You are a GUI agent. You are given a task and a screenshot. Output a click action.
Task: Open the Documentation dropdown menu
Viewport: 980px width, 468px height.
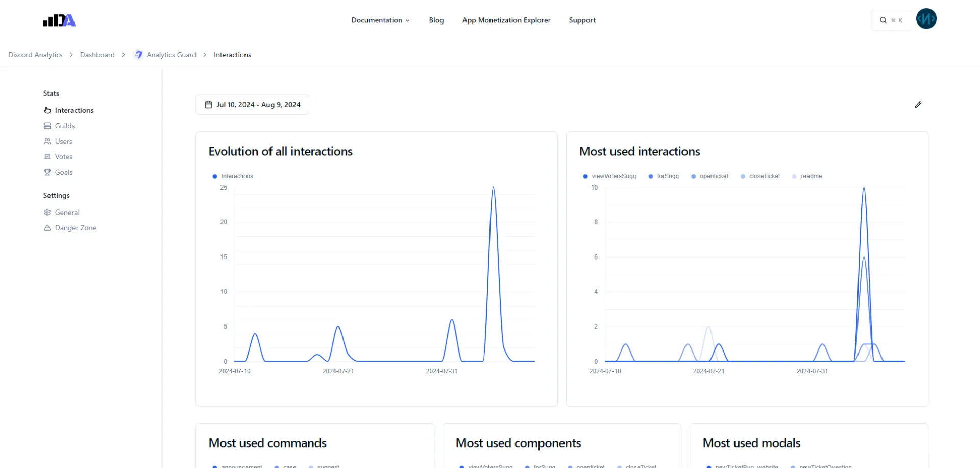pyautogui.click(x=380, y=20)
